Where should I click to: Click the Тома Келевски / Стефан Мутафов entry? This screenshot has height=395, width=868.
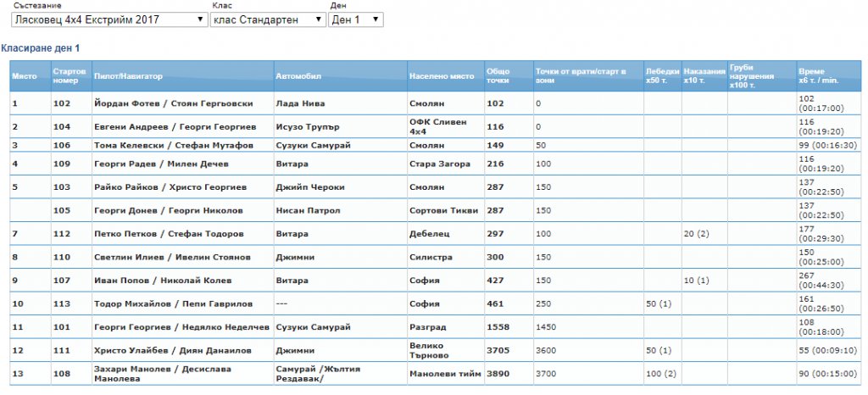tap(174, 146)
